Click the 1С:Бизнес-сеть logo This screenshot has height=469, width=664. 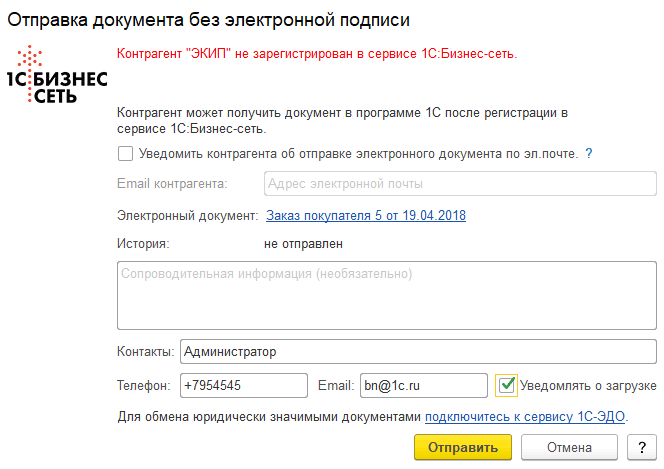point(56,77)
